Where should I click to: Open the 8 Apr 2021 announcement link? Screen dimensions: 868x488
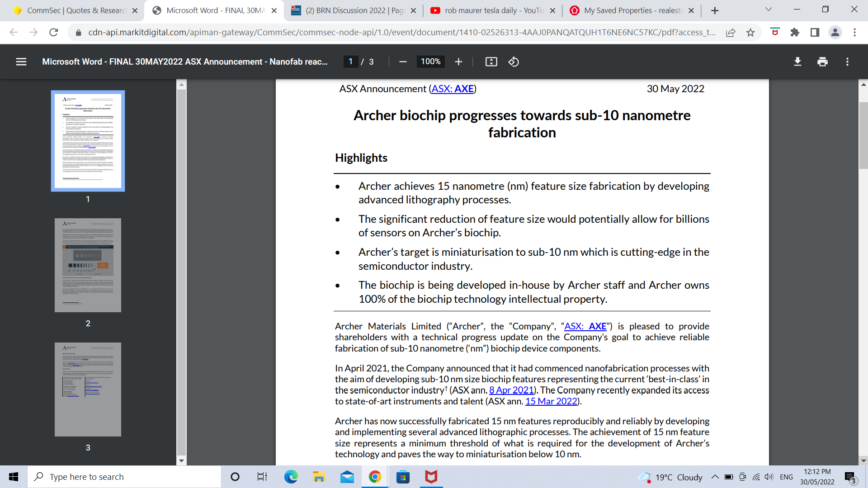tap(511, 390)
